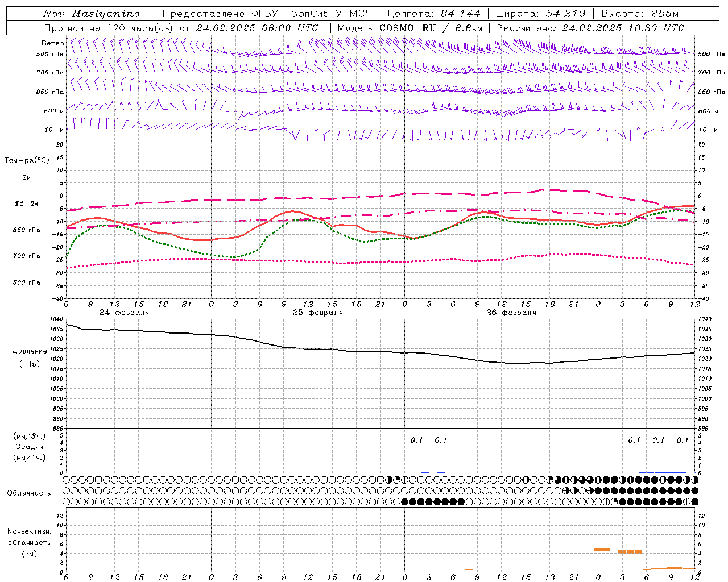Click the 850 гПа temperature legend entry

pyautogui.click(x=27, y=230)
